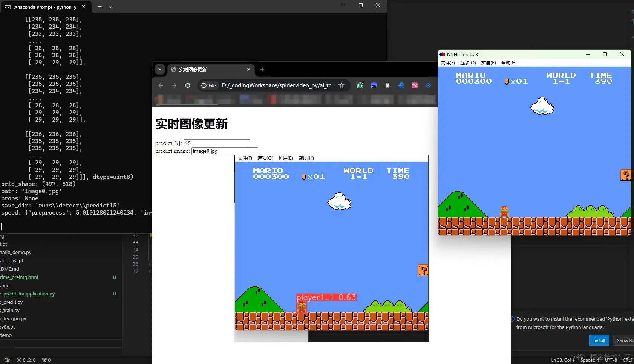Click line number 33 in the editor gutter
Screen dimensions: 634x364
[x=135, y=242]
